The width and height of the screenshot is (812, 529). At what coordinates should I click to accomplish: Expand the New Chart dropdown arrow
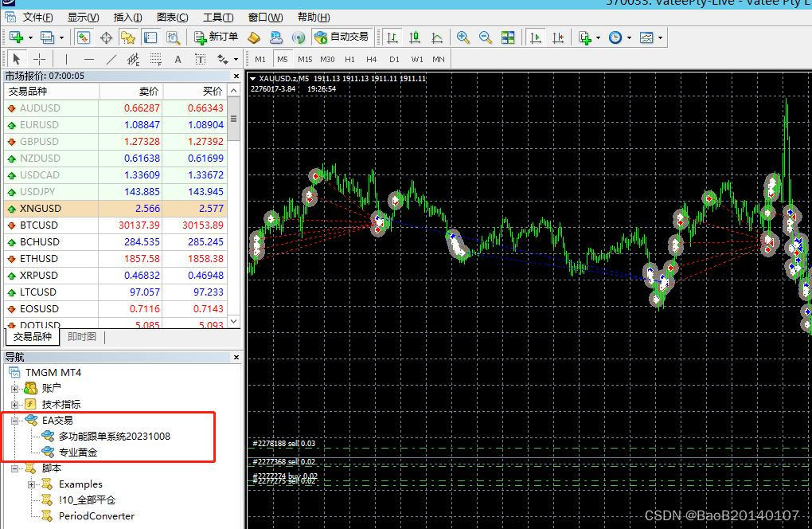point(30,37)
